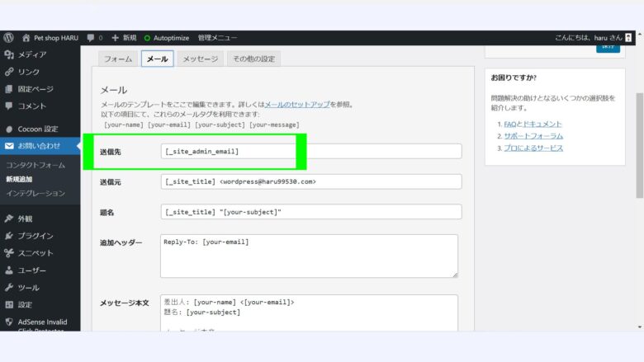Open Autoptimize status circle menu
The height and width of the screenshot is (362, 644).
pyautogui.click(x=147, y=38)
